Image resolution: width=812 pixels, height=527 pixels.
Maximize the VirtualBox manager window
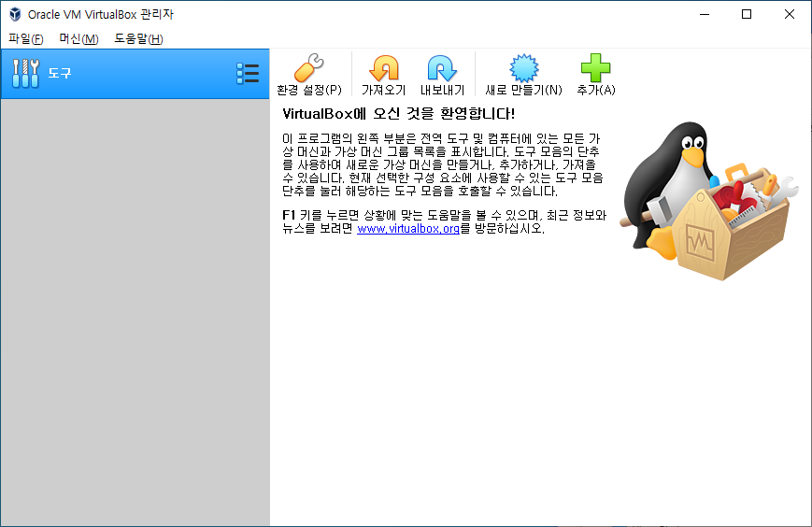tap(747, 14)
